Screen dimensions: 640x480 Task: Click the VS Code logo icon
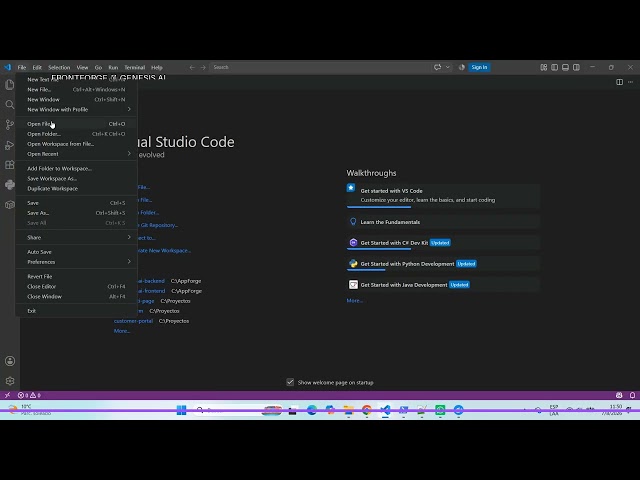[7, 67]
